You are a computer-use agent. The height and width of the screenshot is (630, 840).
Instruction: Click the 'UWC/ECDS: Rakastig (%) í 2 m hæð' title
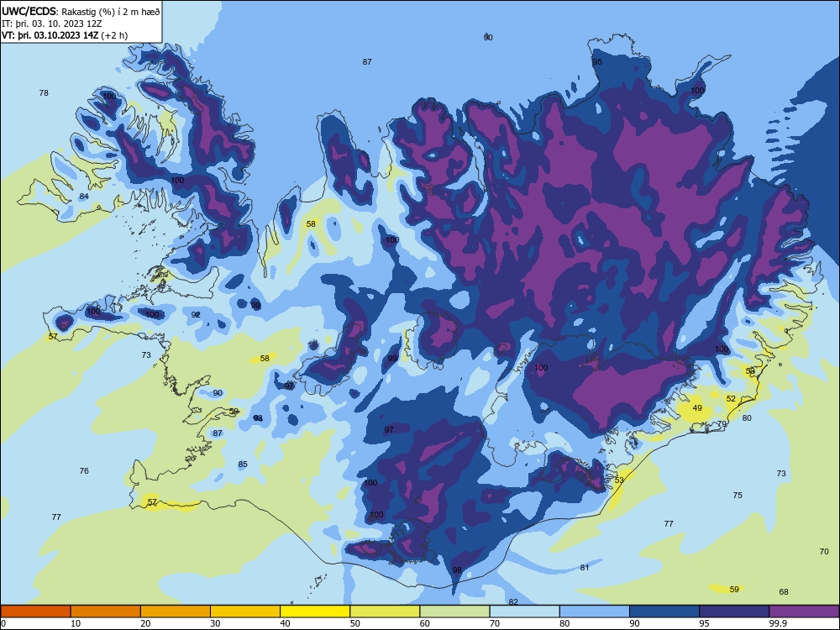point(81,11)
